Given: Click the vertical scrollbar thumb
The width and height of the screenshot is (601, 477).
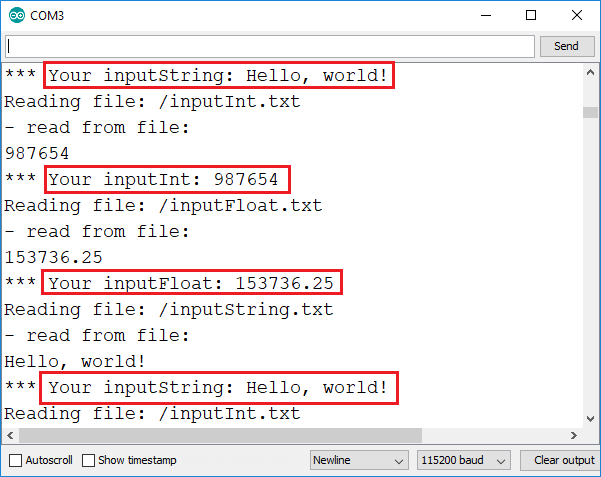Looking at the screenshot, I should (x=591, y=112).
